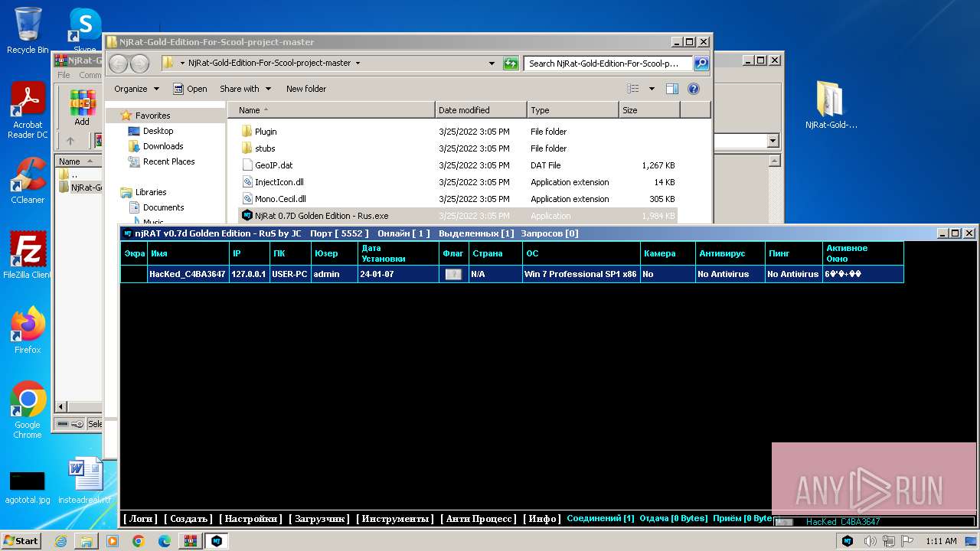
Task: Click WinRAR up one level arrow
Action: [70, 141]
